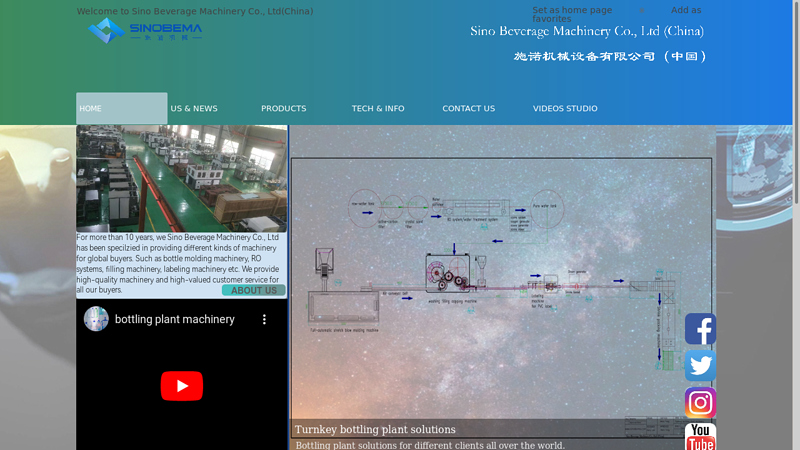Open the VIDEOS STUDIO page
This screenshot has height=450, width=800.
click(565, 108)
